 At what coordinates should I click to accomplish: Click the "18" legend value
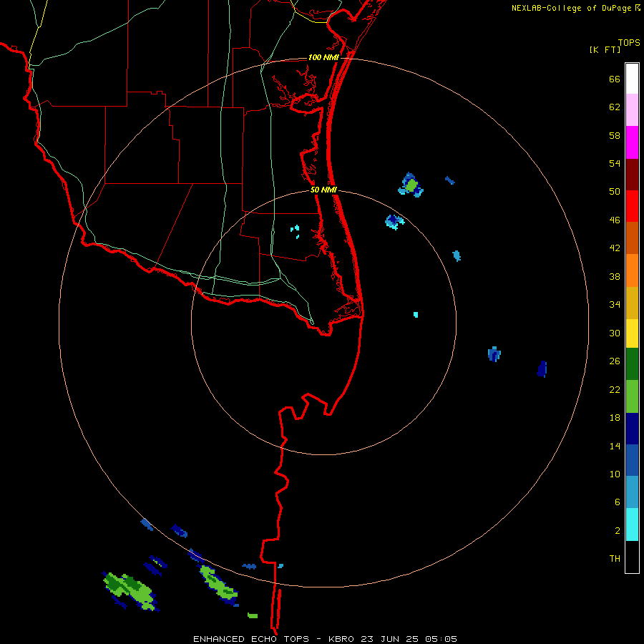(x=615, y=418)
